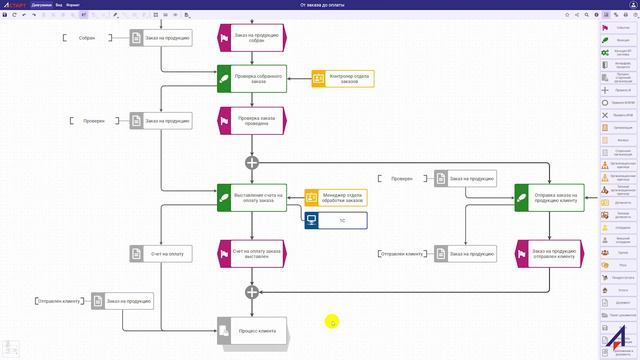This screenshot has height=360, width=640.
Task: Open the document export dropdown in the toolbar
Action: pyautogui.click(x=187, y=15)
